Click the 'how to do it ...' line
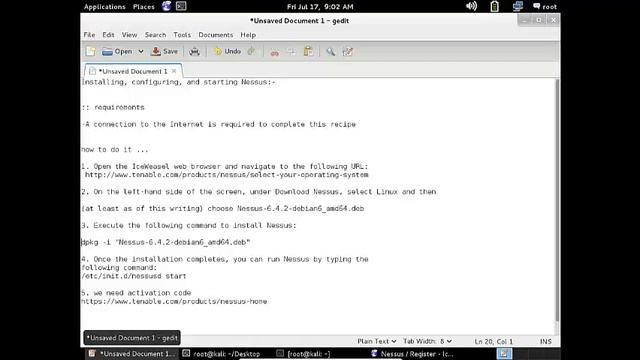The height and width of the screenshot is (360, 640). pyautogui.click(x=115, y=149)
